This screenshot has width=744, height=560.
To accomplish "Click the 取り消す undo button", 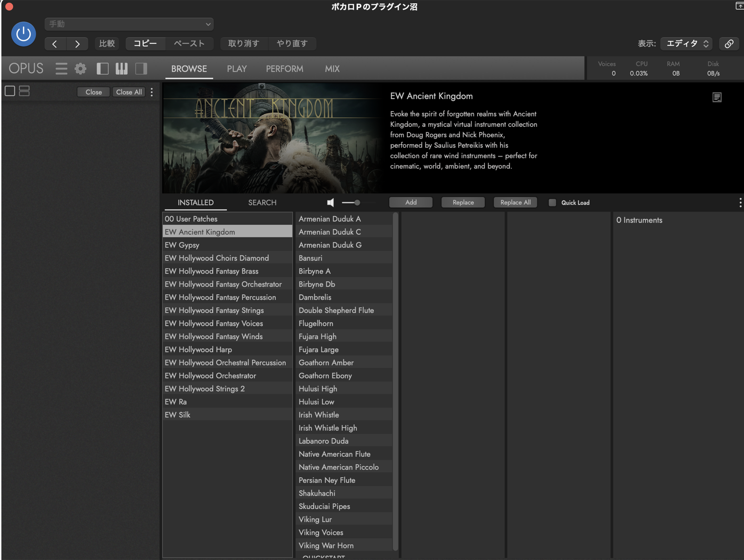I will [243, 44].
